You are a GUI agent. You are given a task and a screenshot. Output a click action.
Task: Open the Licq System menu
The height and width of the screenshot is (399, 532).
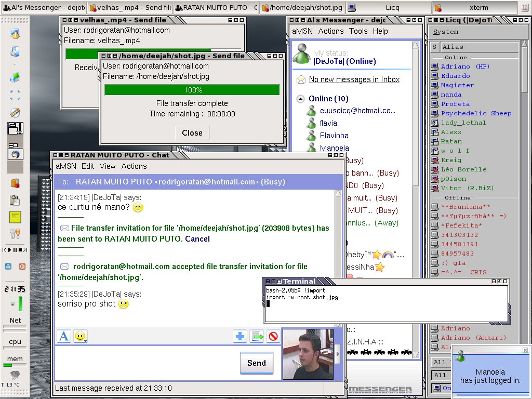point(445,32)
